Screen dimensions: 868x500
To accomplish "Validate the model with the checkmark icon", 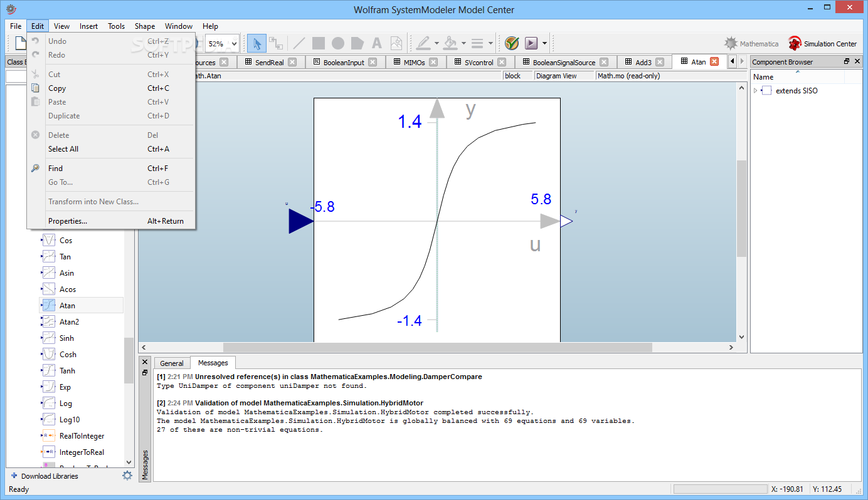I will 512,43.
